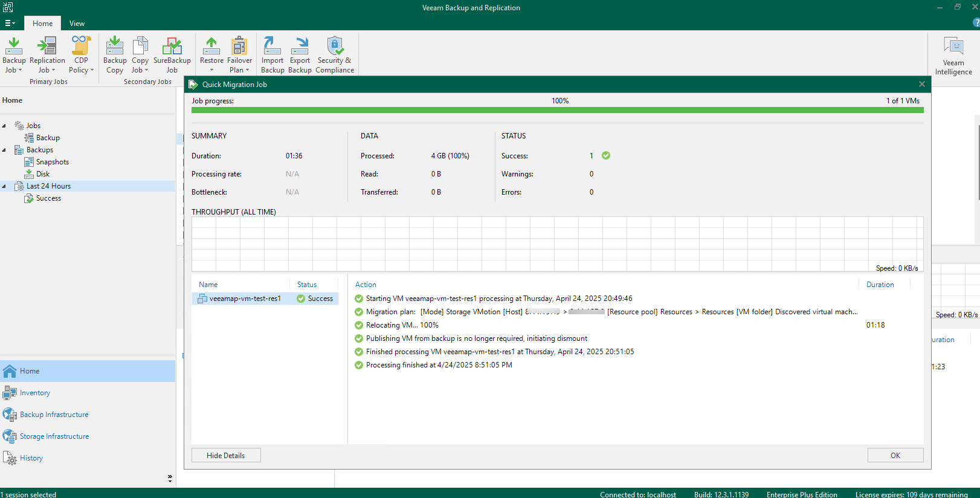Screen dimensions: 980x498
Task: Click the Build 12.3.1.1139 status text
Action: [x=721, y=494]
